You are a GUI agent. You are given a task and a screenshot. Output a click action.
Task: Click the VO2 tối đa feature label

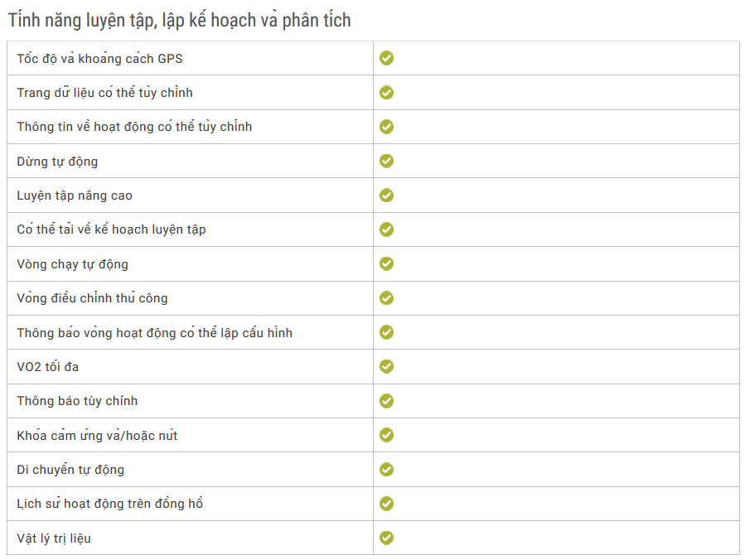47,367
